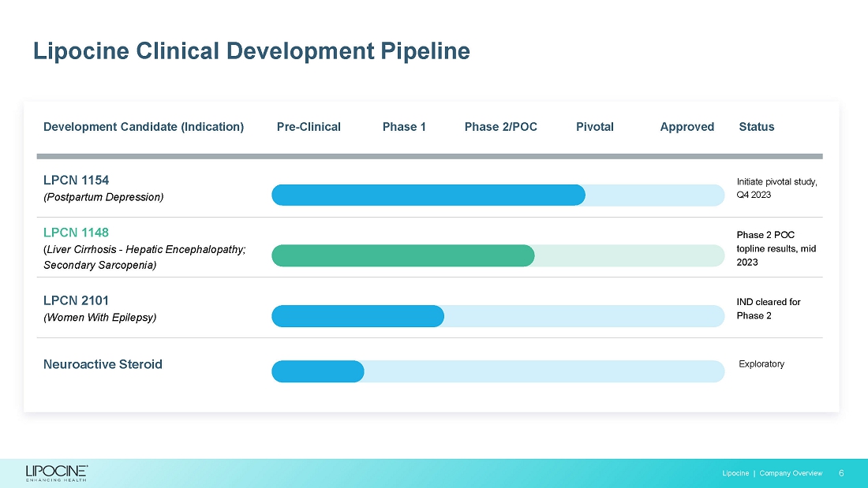Screen dimensions: 868x488
Task: Select the Phase 1 column header
Action: coord(404,127)
